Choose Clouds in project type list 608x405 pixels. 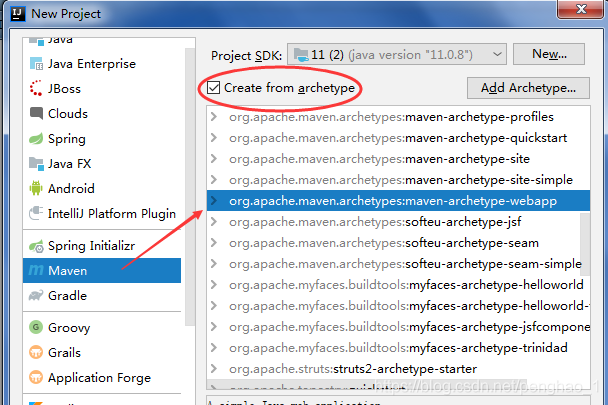point(102,113)
